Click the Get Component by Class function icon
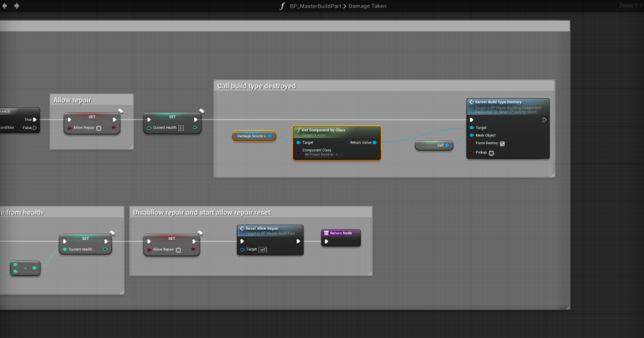This screenshot has height=338, width=644. tap(298, 130)
